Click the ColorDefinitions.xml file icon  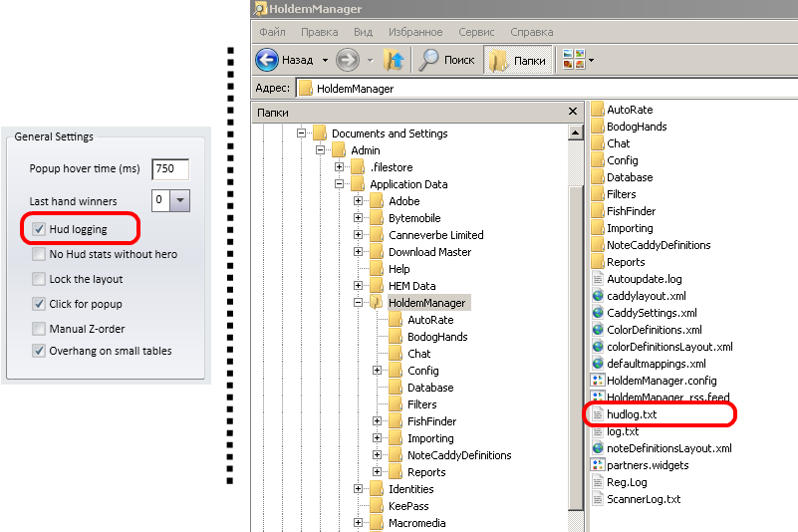[598, 330]
